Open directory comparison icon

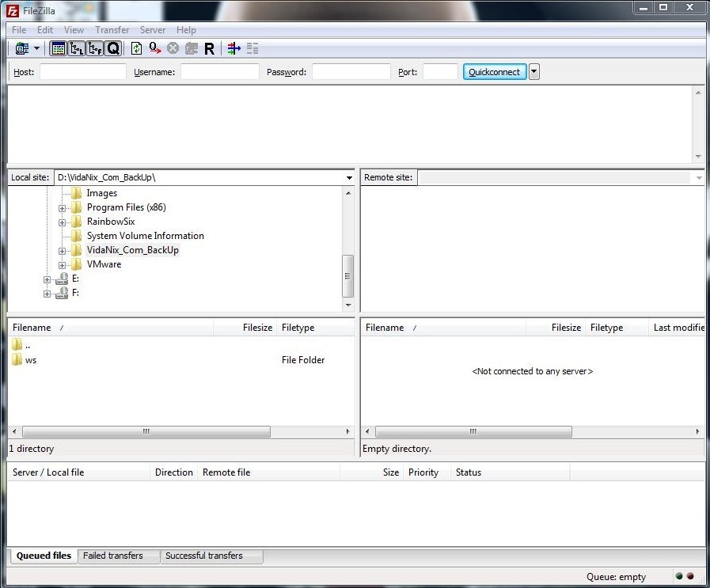(x=234, y=48)
